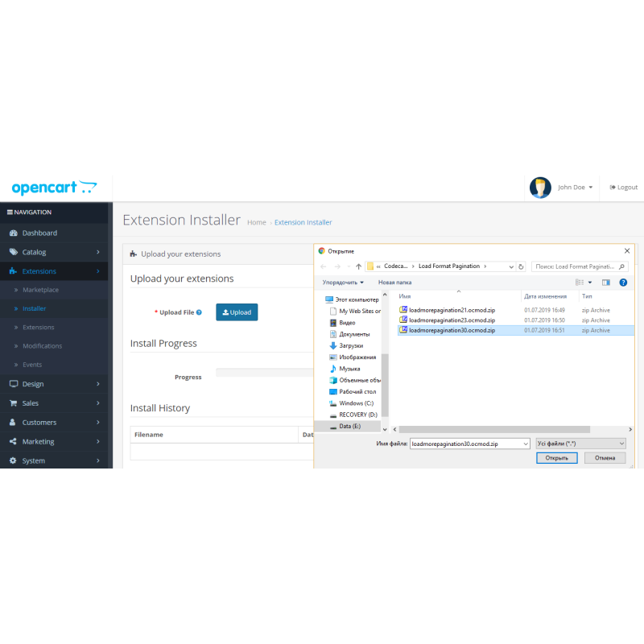
Task: Toggle the preview pane icon
Action: coord(606,283)
